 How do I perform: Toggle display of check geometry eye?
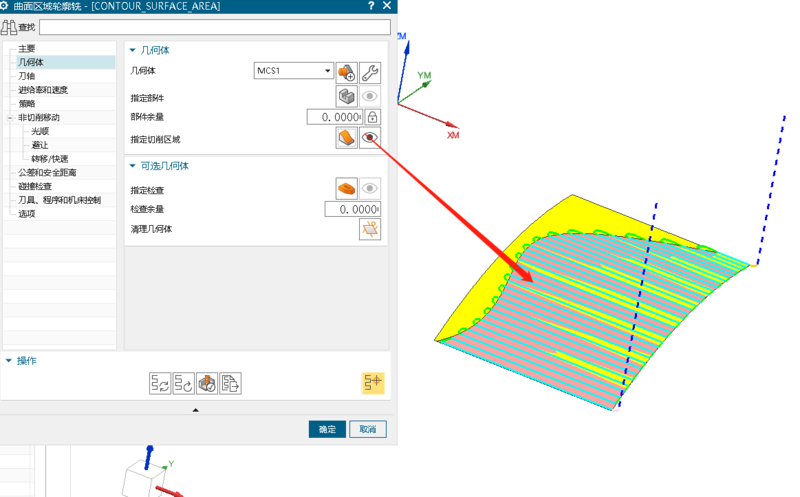370,188
